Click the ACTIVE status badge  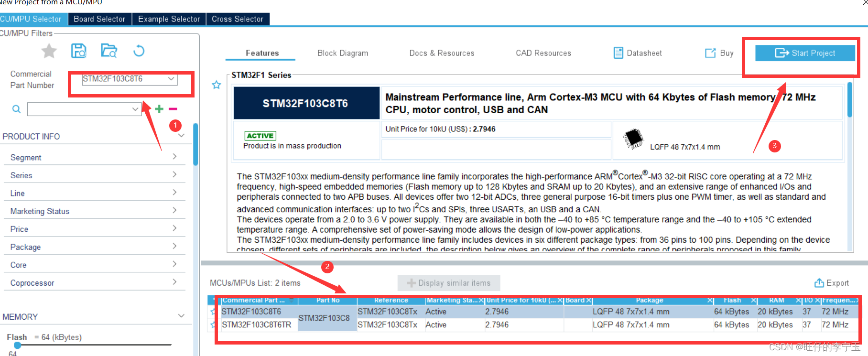tap(260, 136)
